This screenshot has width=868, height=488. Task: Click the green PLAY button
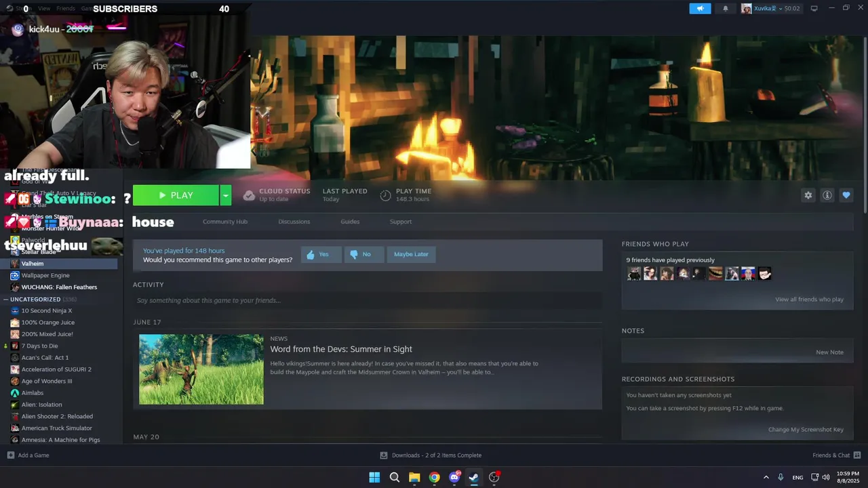tap(176, 195)
